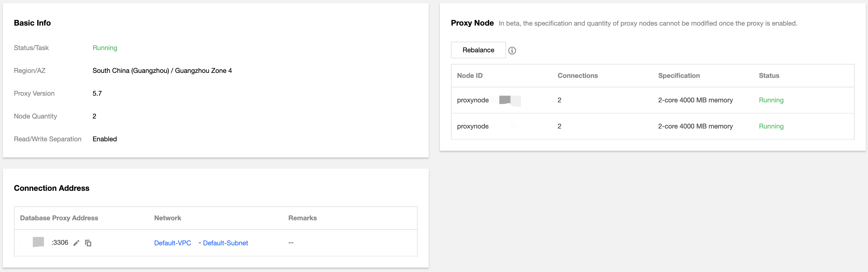868x272 pixels.
Task: Click the Database Proxy Address column header
Action: click(x=59, y=218)
